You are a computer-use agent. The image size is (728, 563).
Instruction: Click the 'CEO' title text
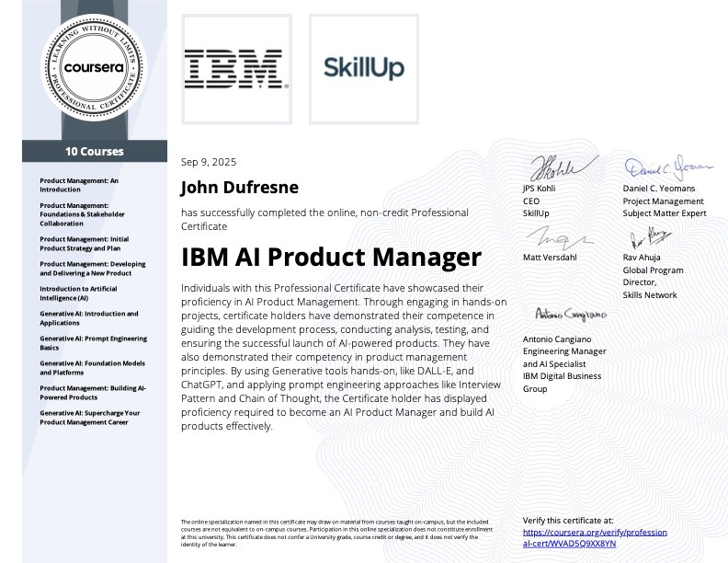pyautogui.click(x=531, y=201)
